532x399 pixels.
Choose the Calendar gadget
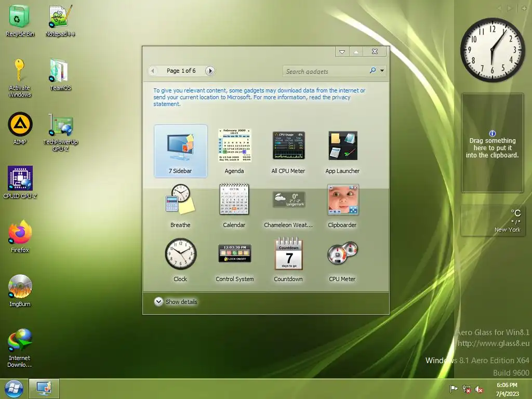tap(234, 205)
